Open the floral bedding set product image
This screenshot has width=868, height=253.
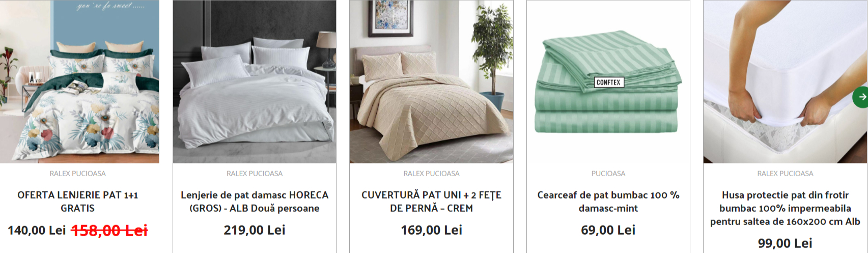pyautogui.click(x=79, y=81)
